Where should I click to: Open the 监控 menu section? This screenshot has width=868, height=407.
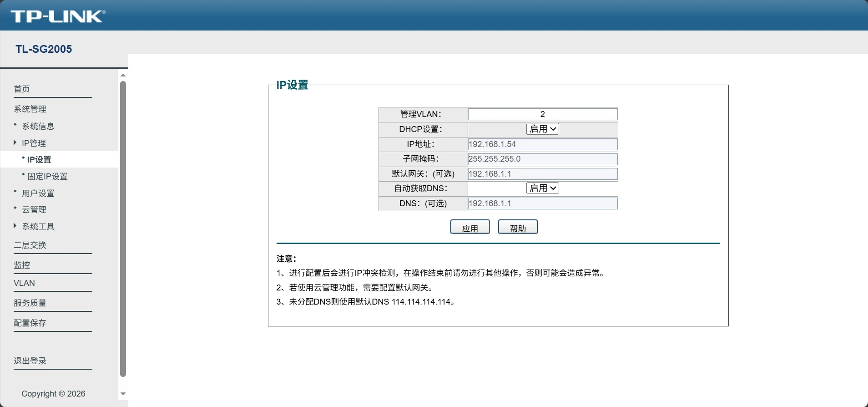coord(22,265)
